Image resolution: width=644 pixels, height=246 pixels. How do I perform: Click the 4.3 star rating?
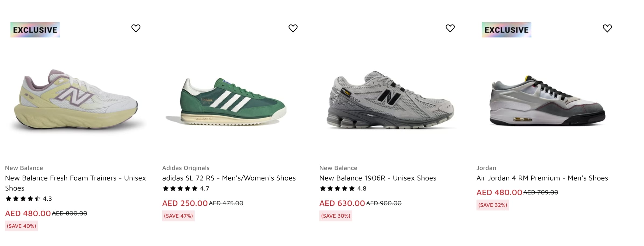point(28,199)
